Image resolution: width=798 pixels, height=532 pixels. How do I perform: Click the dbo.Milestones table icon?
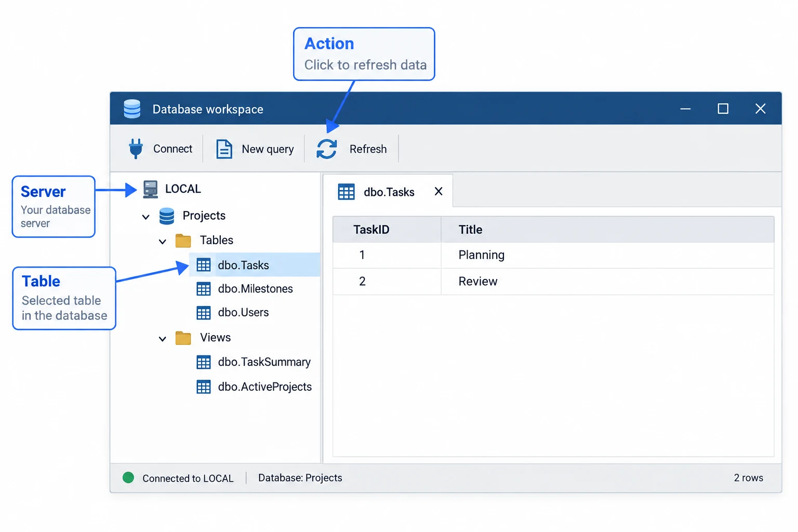pos(204,289)
